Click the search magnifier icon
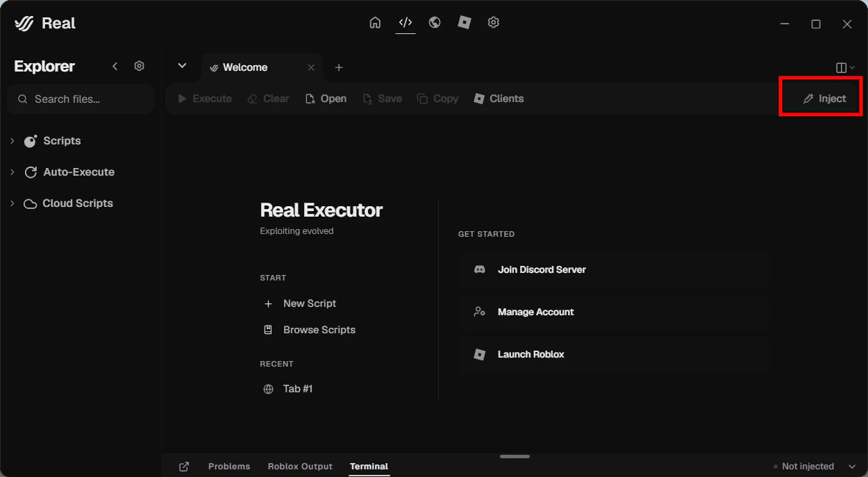The width and height of the screenshot is (868, 477). (x=23, y=99)
